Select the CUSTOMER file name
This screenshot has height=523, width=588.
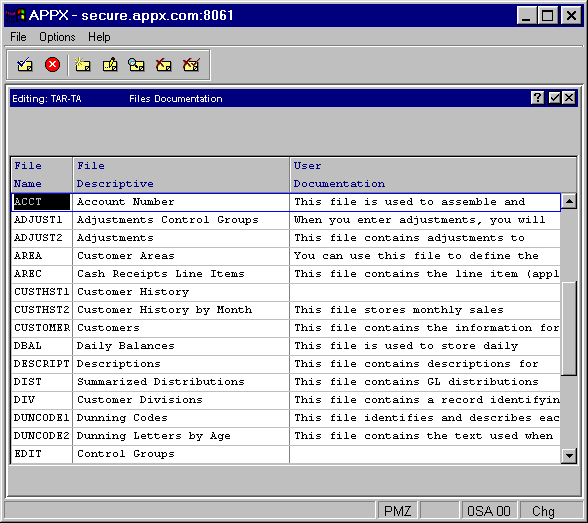(x=42, y=328)
